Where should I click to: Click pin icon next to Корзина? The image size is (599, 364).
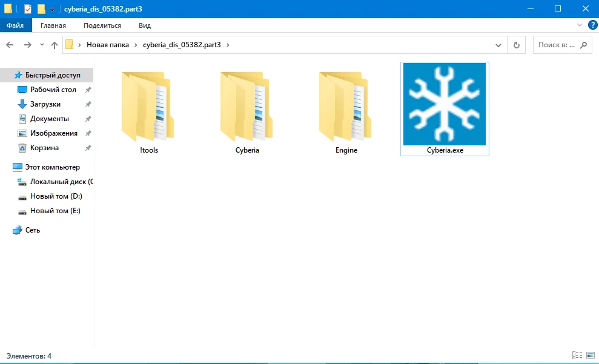coord(88,148)
